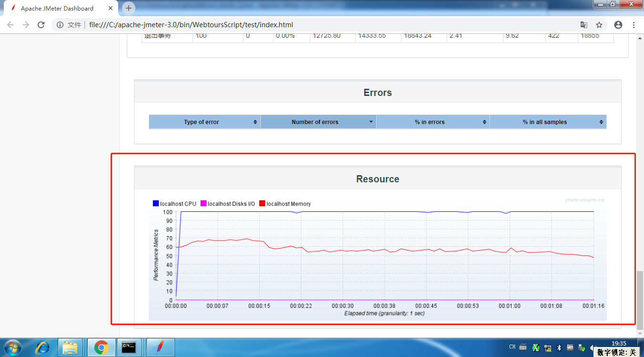
Task: Click the Resource panel heading
Action: tap(378, 179)
